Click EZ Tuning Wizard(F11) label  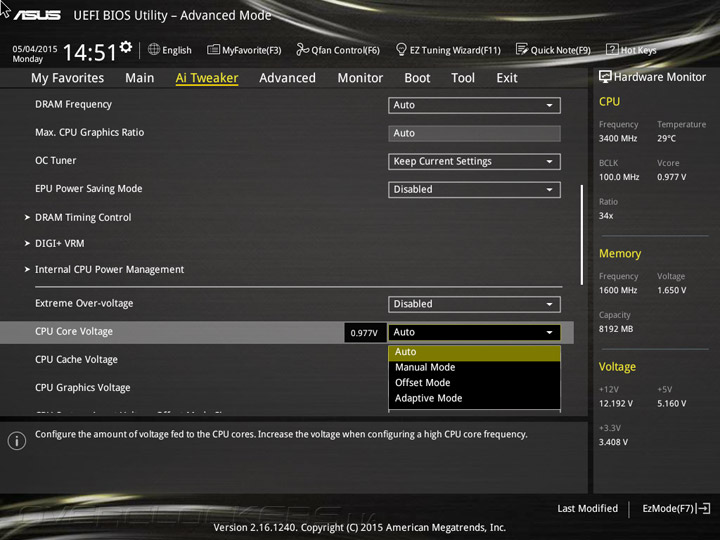click(x=455, y=51)
